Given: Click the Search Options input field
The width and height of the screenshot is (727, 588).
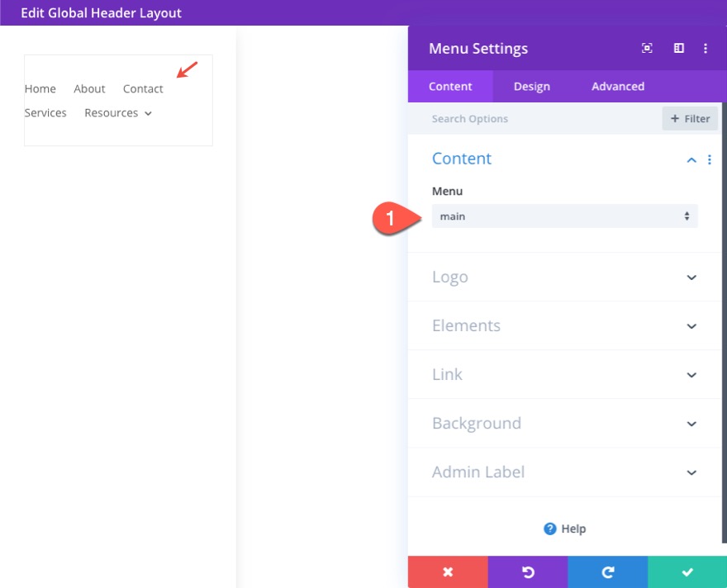Looking at the screenshot, I should point(496,118).
